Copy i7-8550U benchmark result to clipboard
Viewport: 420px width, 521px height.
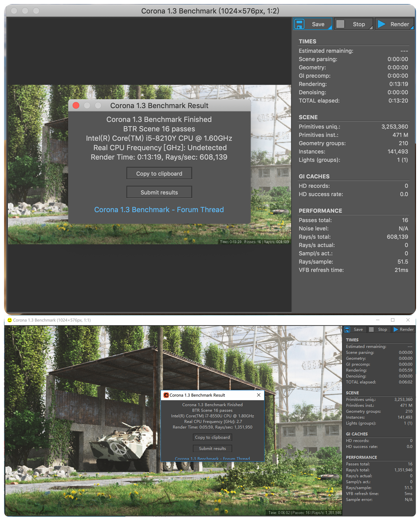pyautogui.click(x=212, y=437)
